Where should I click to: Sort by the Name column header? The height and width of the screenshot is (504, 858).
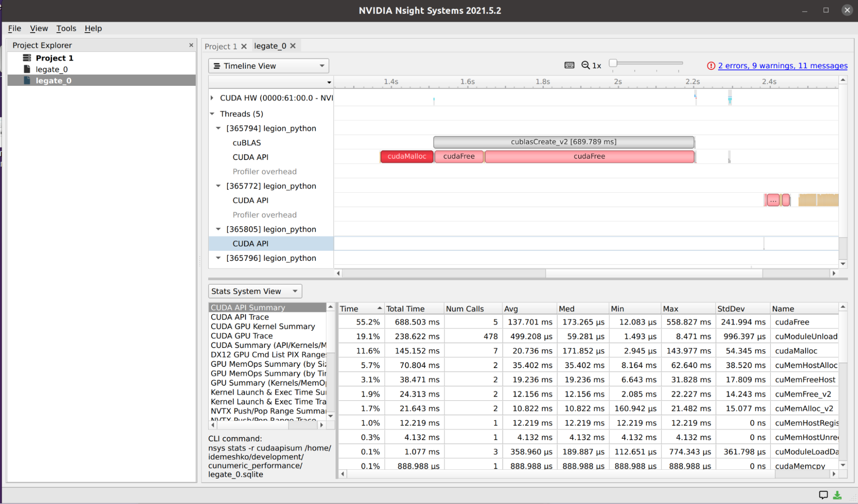804,308
